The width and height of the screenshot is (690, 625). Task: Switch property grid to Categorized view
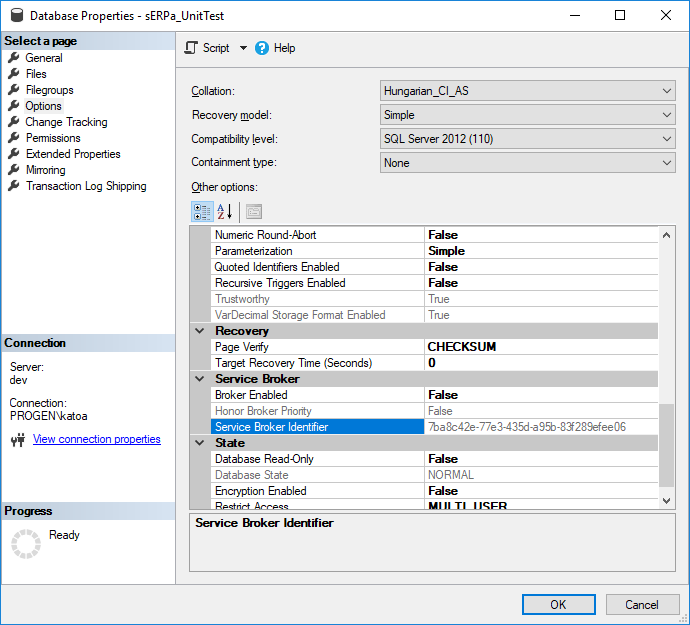pyautogui.click(x=202, y=211)
